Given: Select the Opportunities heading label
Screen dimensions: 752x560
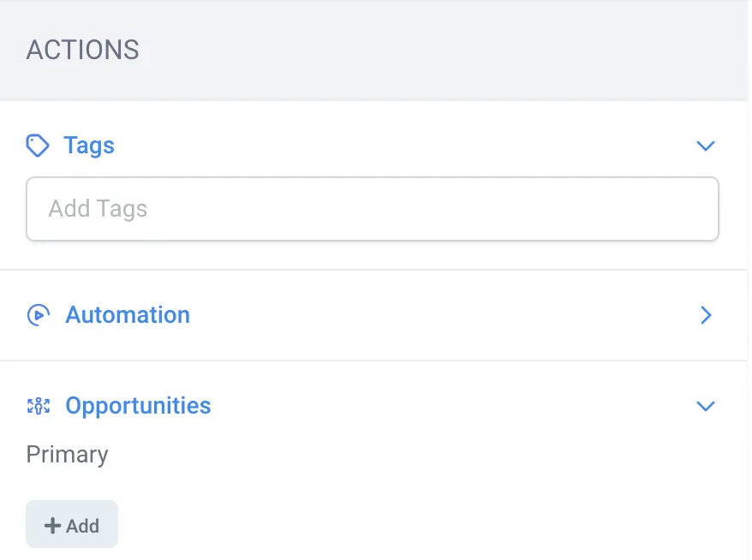Looking at the screenshot, I should click(138, 406).
